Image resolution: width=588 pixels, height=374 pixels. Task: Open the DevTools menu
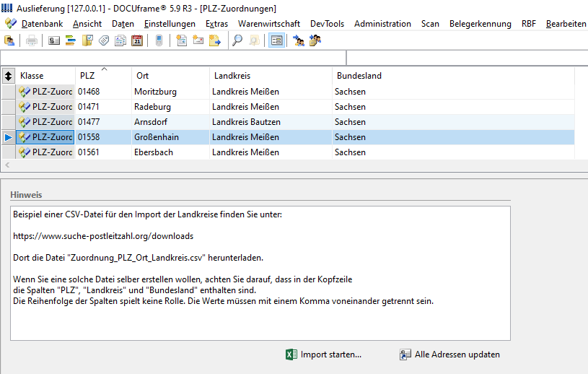(327, 24)
